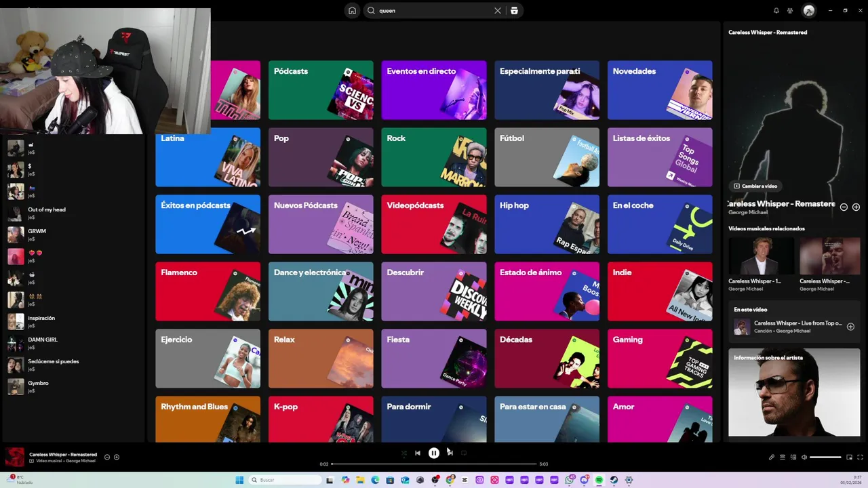Screen dimensions: 868x488
Task: Open the Descubrir tile
Action: (x=434, y=291)
